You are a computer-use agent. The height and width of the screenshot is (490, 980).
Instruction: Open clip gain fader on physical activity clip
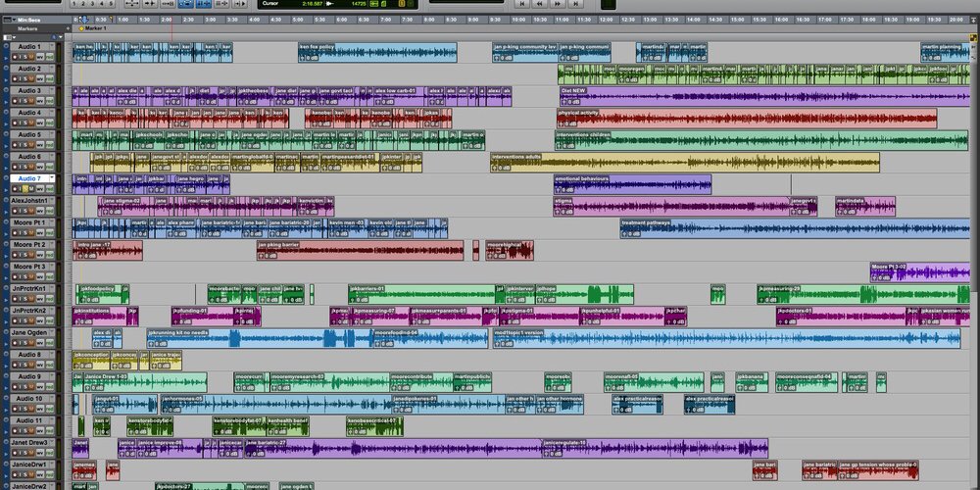563,123
